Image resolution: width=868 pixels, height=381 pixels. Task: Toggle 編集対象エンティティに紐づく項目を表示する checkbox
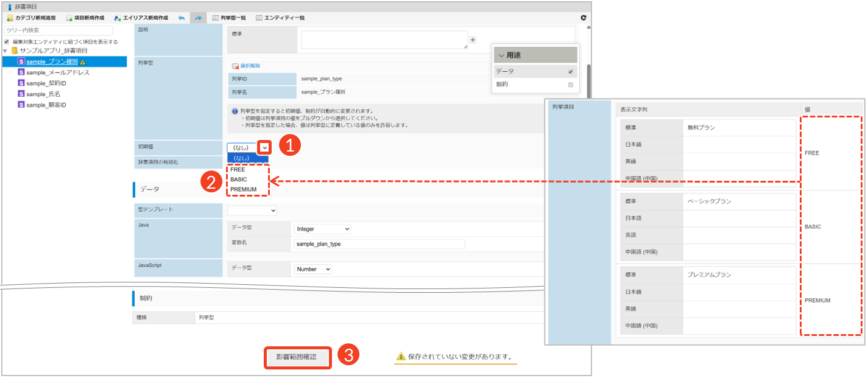(7, 42)
